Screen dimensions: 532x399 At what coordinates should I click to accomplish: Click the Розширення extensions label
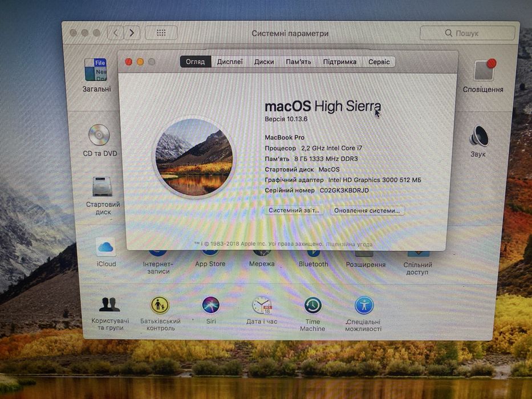(366, 264)
